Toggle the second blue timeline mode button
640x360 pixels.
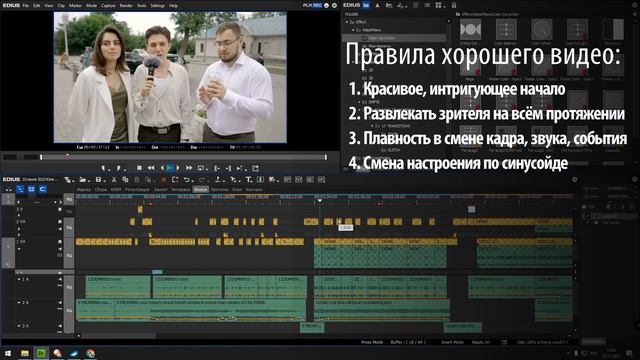point(31,189)
